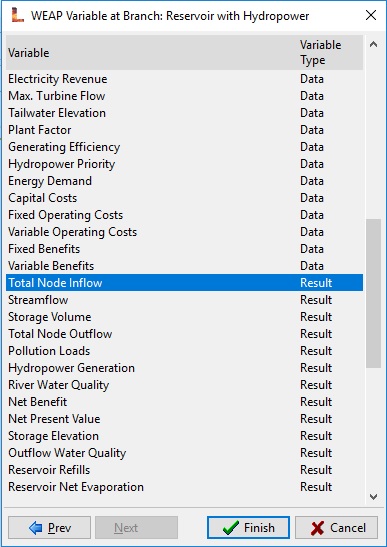
Task: Click the WEAP app icon in title bar
Action: tap(17, 16)
